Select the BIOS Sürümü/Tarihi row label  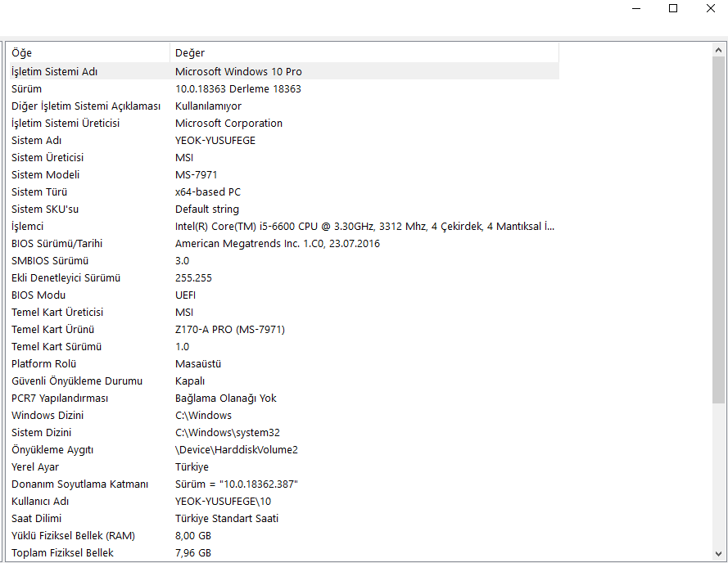tap(57, 243)
